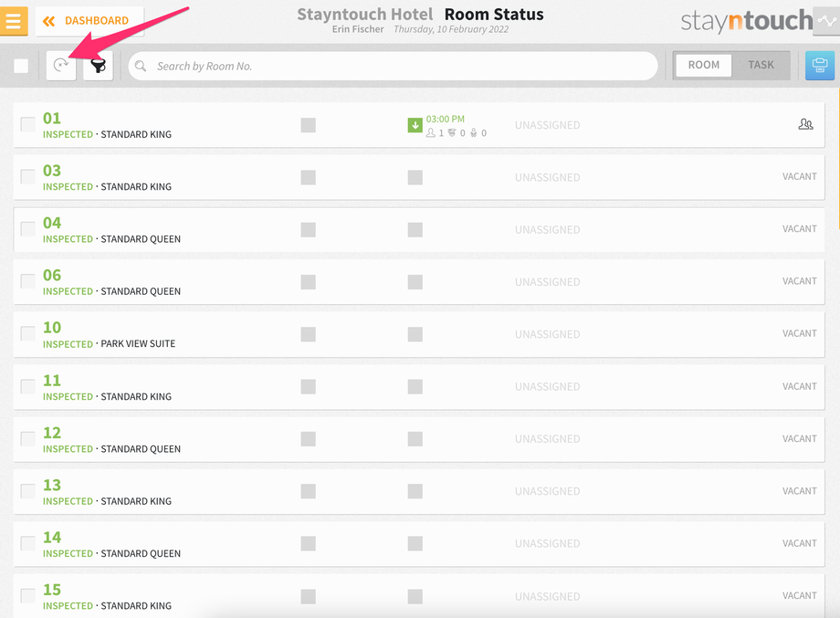Open the room filter funnel icon
This screenshot has width=840, height=618.
point(98,66)
